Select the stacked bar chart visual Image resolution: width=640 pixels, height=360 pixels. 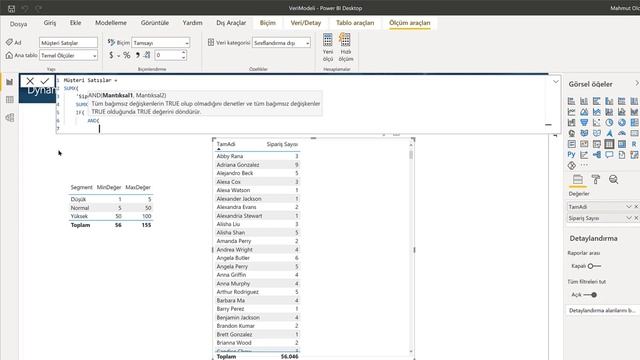click(571, 101)
